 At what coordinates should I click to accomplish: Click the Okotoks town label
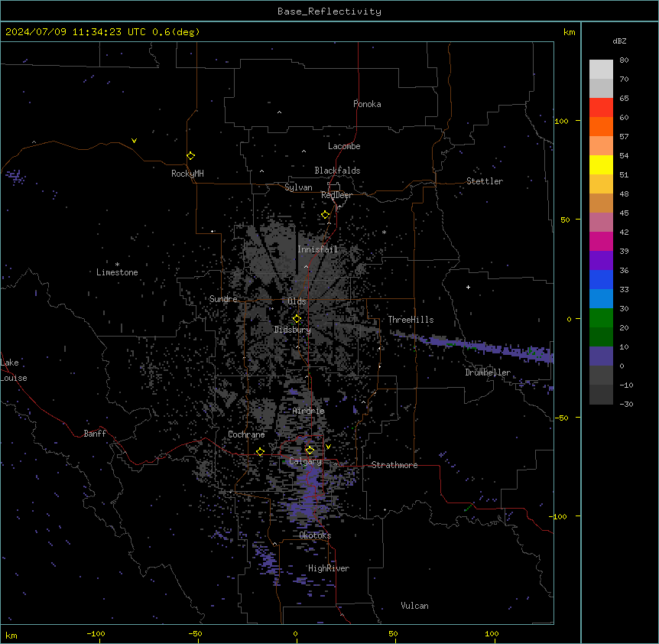[x=315, y=535]
